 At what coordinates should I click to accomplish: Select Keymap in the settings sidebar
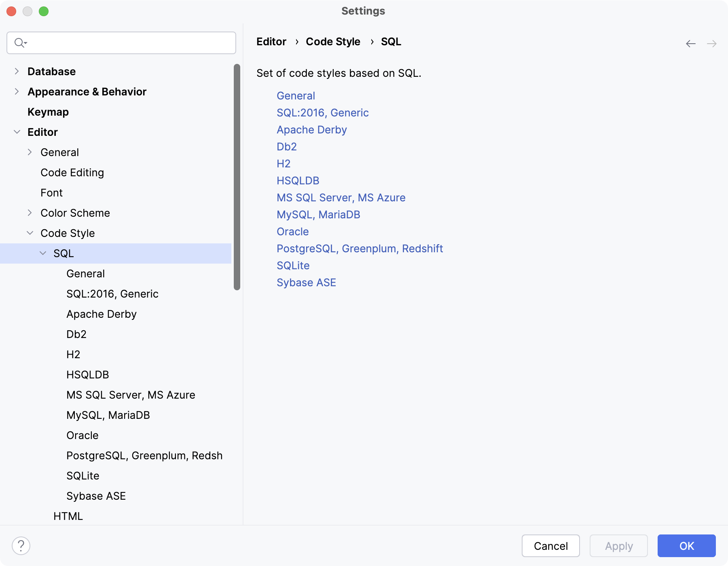48,112
